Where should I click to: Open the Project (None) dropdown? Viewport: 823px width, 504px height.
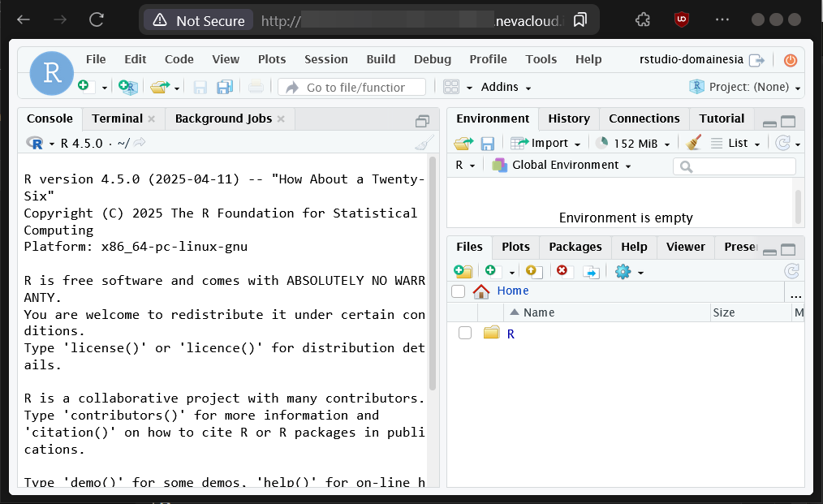point(745,87)
